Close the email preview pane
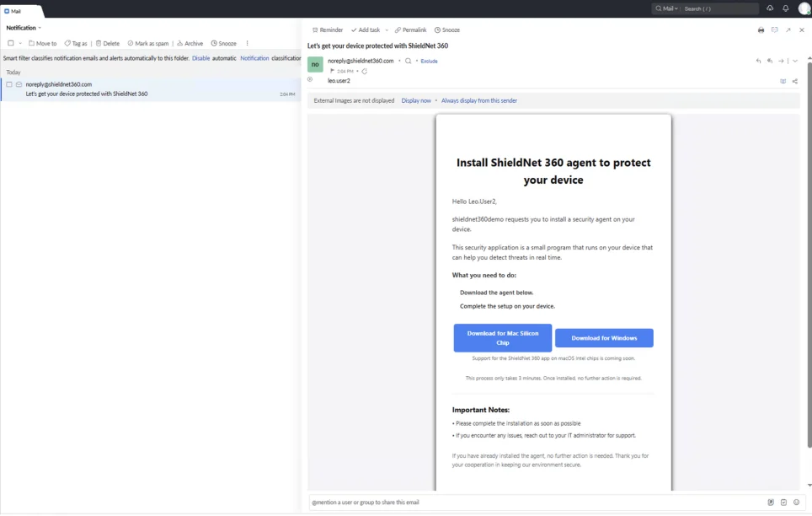This screenshot has width=812, height=516. [x=802, y=30]
